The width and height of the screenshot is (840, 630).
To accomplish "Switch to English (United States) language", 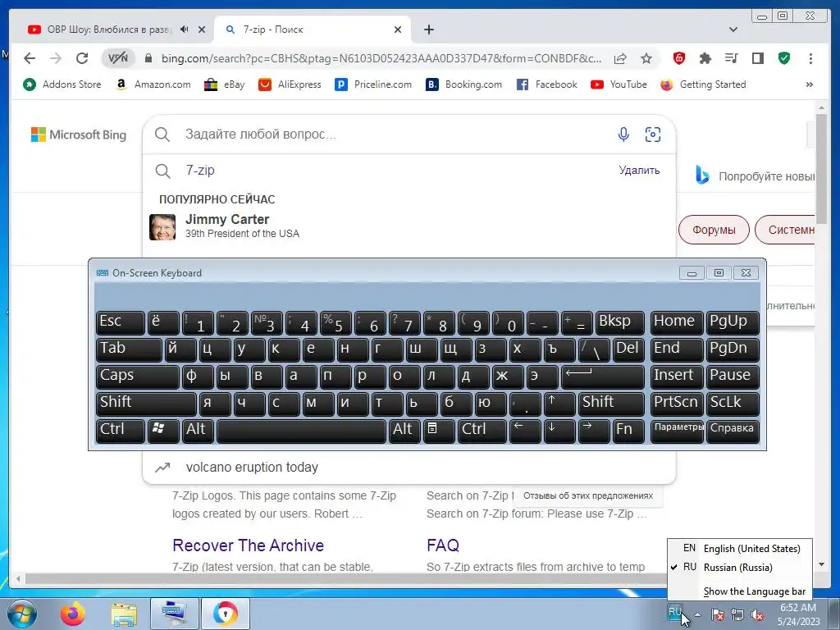I will pos(739,549).
